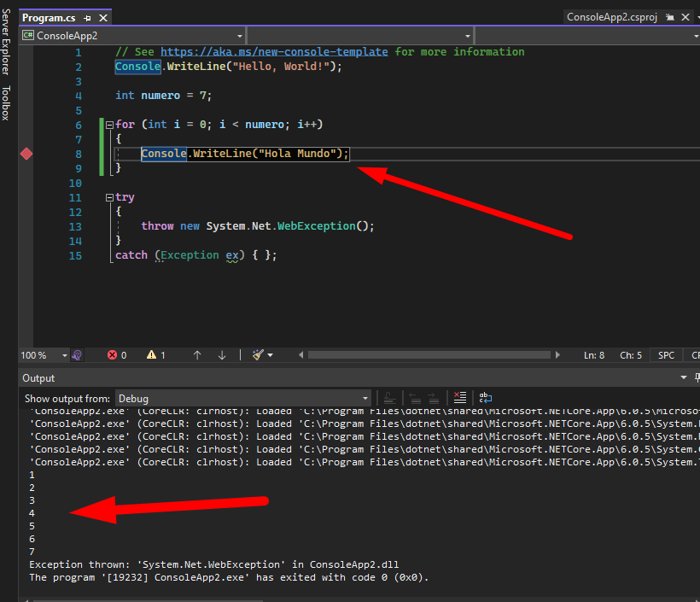Image resolution: width=700 pixels, height=602 pixels.
Task: Click the health indicator icon beside zoom
Action: 78,355
